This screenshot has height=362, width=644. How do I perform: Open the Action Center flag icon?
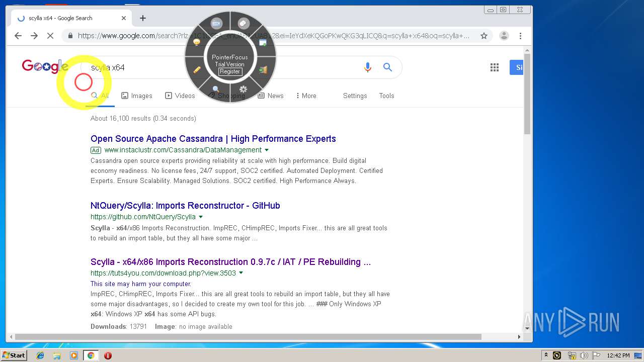(x=596, y=355)
